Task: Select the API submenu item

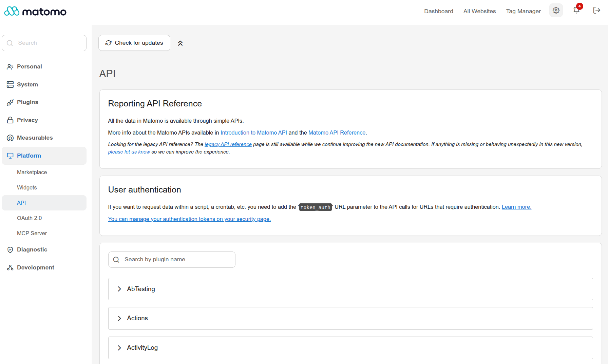Action: 44,203
